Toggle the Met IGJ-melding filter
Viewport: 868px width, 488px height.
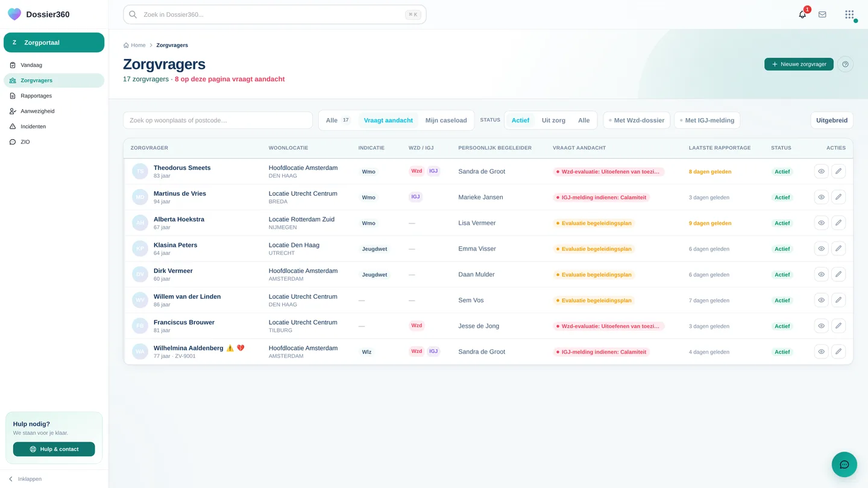point(707,120)
